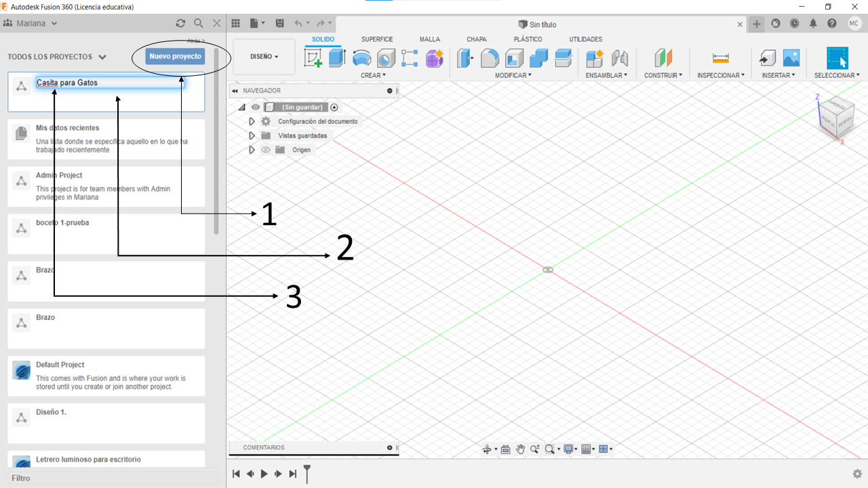Click the Save icon
The height and width of the screenshot is (488, 868).
(279, 23)
